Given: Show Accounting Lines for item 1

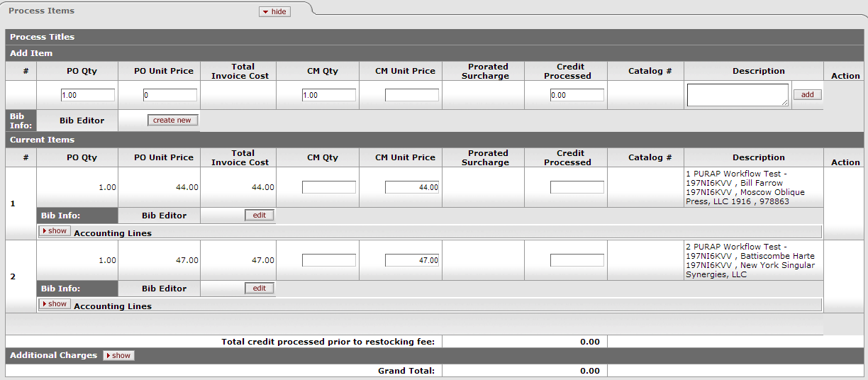Looking at the screenshot, I should click(x=55, y=231).
